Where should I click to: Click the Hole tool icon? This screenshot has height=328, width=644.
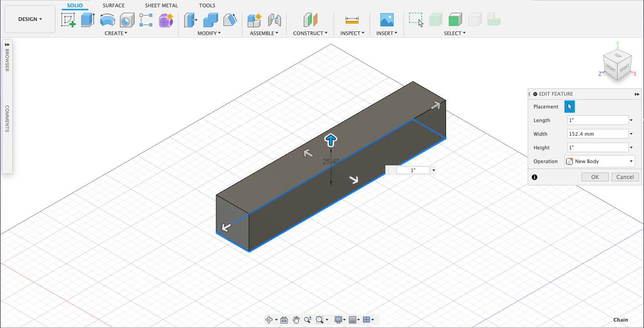pos(127,20)
